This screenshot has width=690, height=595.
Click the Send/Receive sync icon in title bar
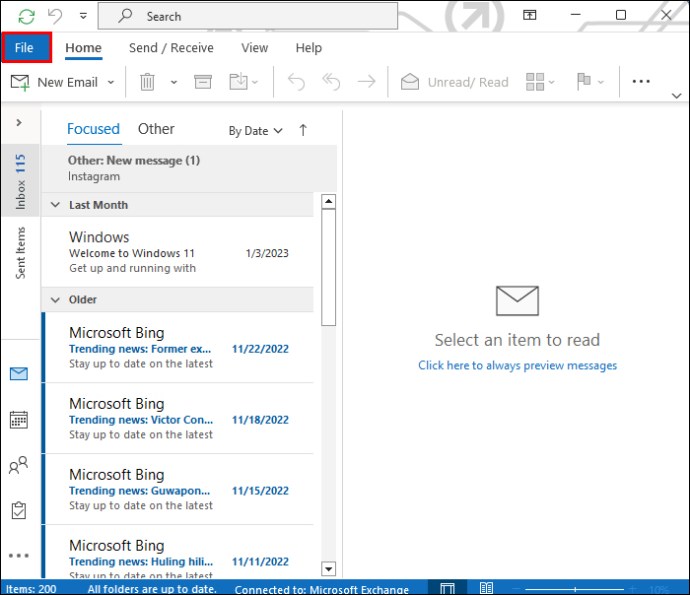pos(26,16)
